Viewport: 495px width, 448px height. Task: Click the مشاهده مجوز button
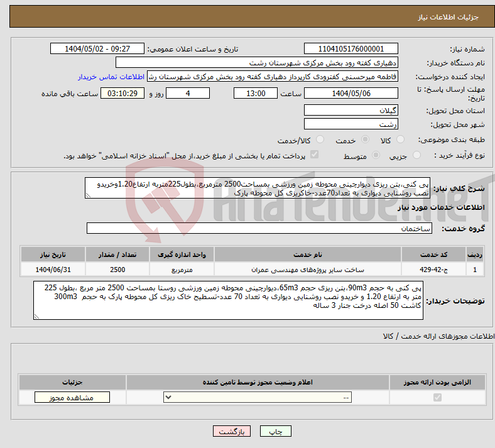pyautogui.click(x=72, y=398)
